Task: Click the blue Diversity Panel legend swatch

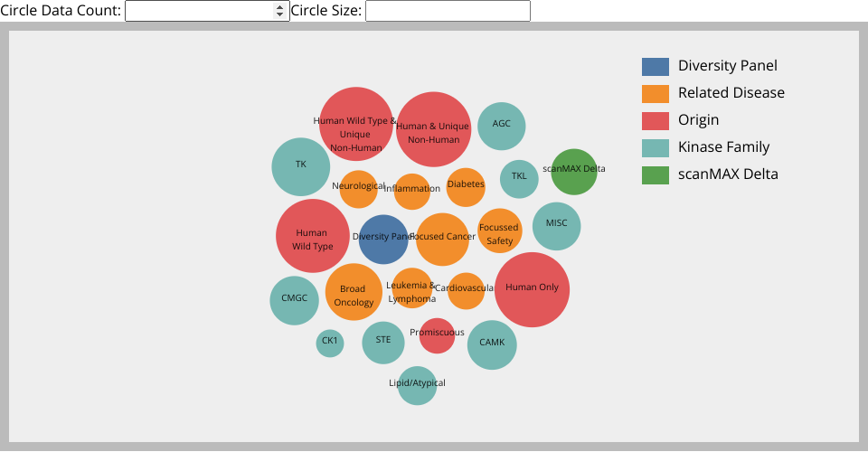Action: tap(656, 66)
